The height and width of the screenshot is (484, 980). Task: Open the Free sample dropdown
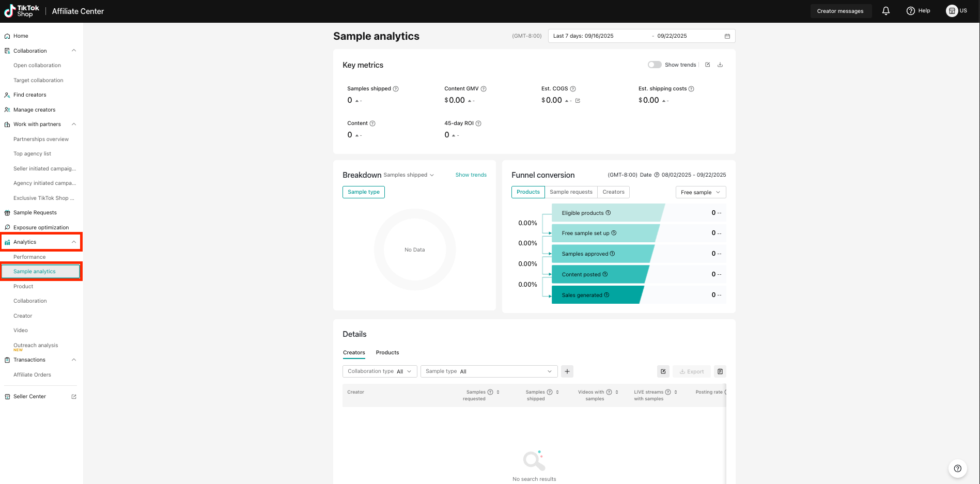tap(701, 192)
